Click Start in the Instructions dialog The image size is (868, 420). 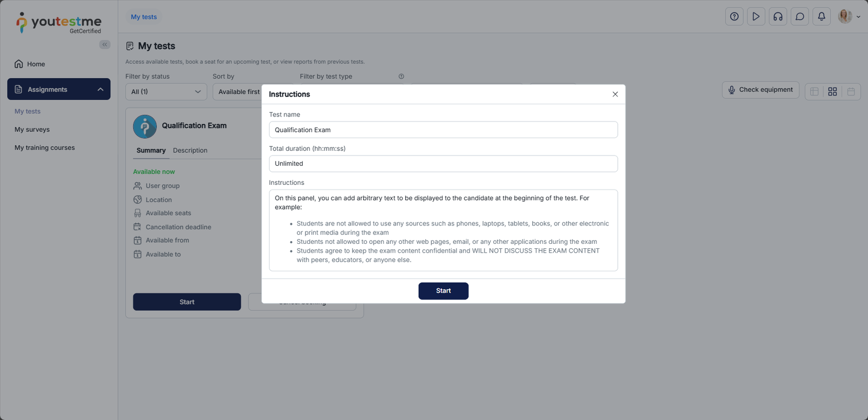click(443, 291)
